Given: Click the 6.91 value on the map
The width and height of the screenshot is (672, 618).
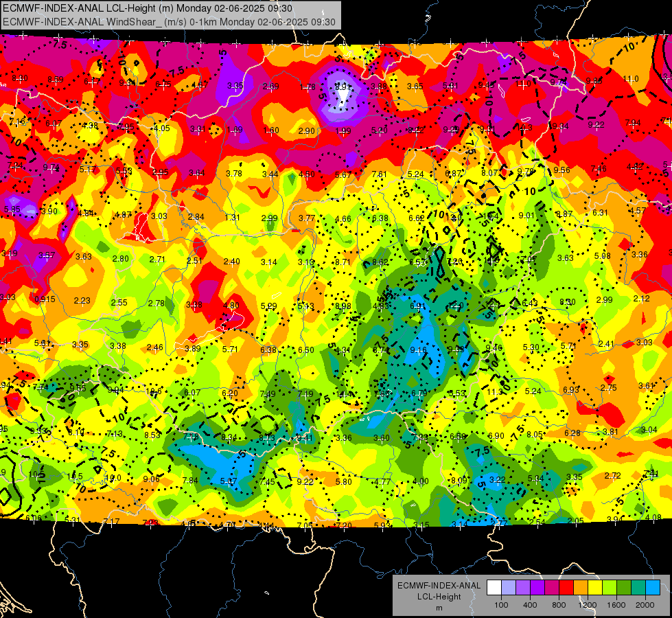Looking at the screenshot, I should tap(418, 306).
